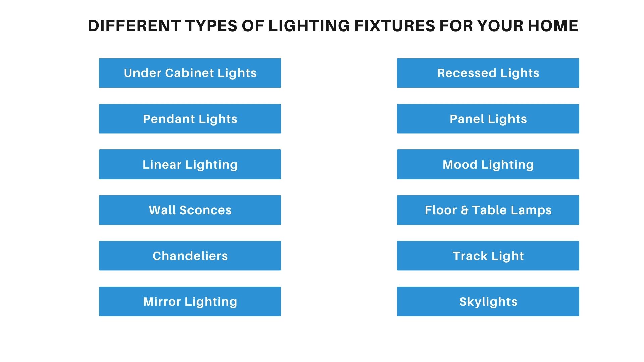Click the ampersand in Floor & Table Lamps
The width and height of the screenshot is (644, 362).
[465, 210]
